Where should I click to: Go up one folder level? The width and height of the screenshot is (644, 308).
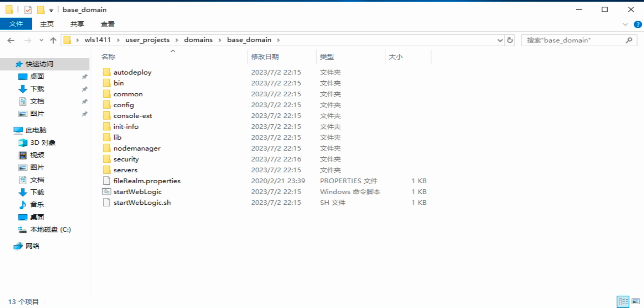(53, 40)
